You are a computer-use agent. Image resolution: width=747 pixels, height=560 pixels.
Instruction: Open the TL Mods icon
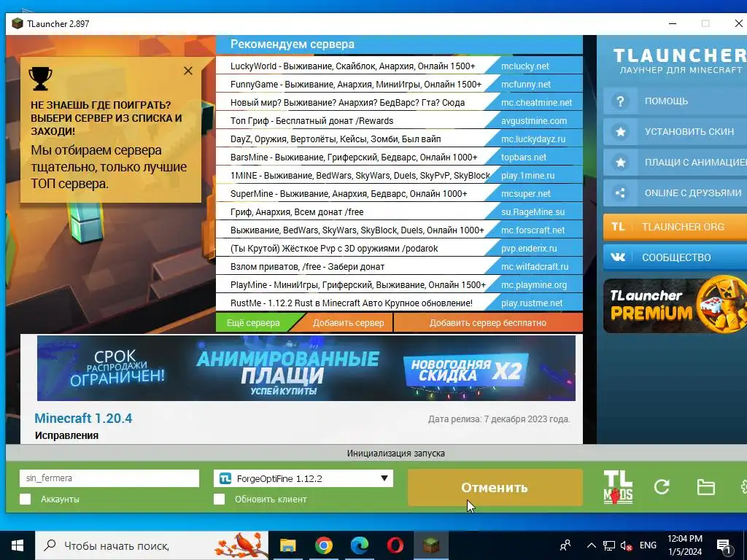click(x=618, y=487)
